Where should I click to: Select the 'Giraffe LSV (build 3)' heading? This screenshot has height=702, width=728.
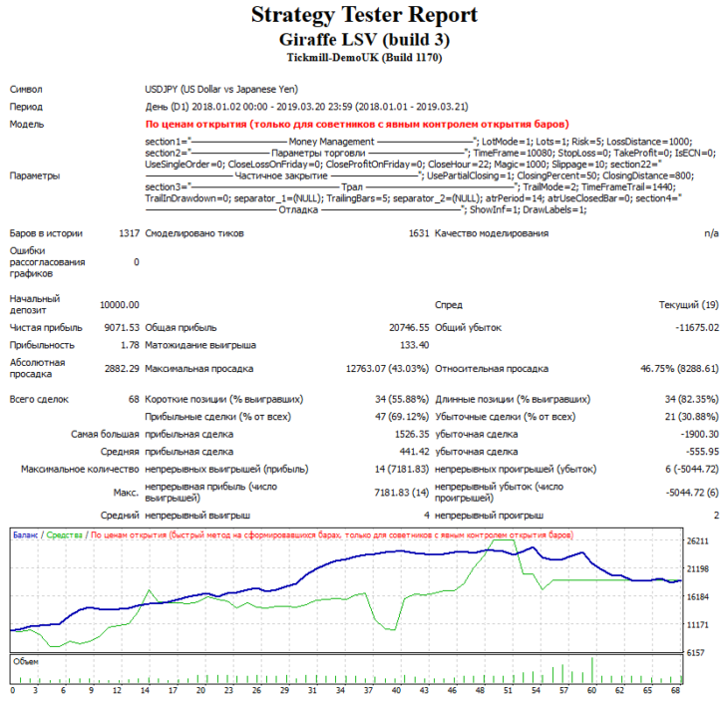(x=364, y=40)
